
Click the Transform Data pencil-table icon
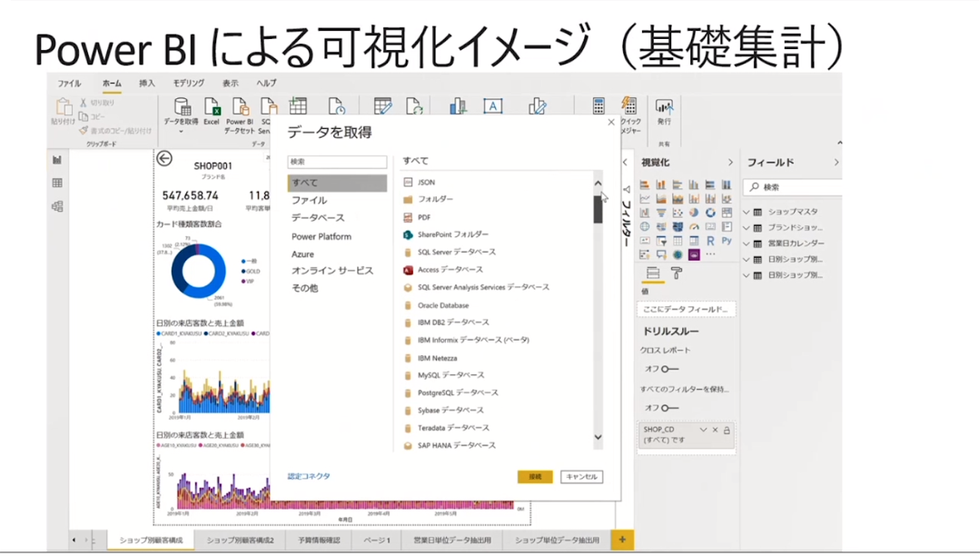(x=382, y=106)
